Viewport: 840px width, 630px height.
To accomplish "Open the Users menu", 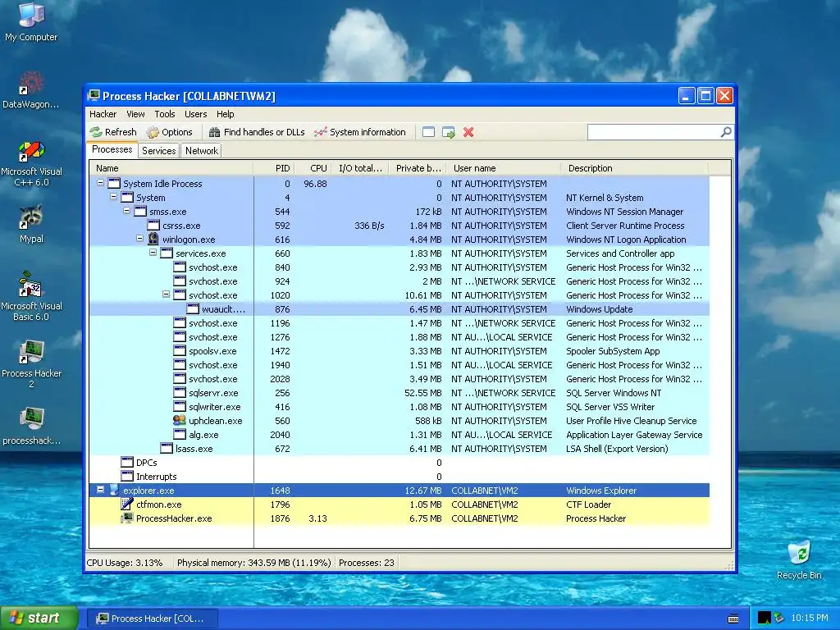I will click(x=195, y=114).
